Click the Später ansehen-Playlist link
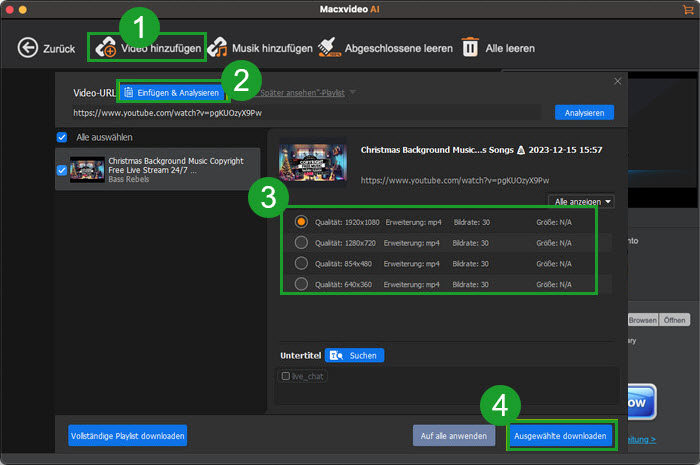The width and height of the screenshot is (700, 465). (302, 93)
